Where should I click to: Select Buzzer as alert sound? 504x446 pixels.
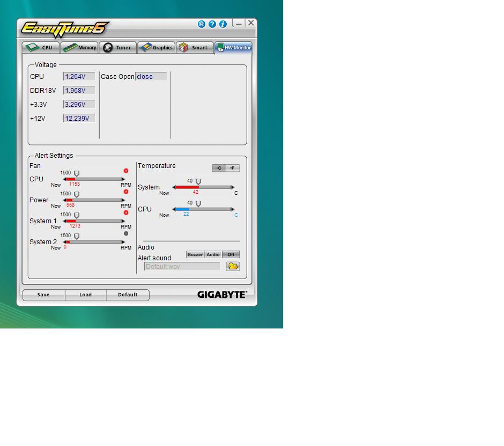(x=195, y=254)
